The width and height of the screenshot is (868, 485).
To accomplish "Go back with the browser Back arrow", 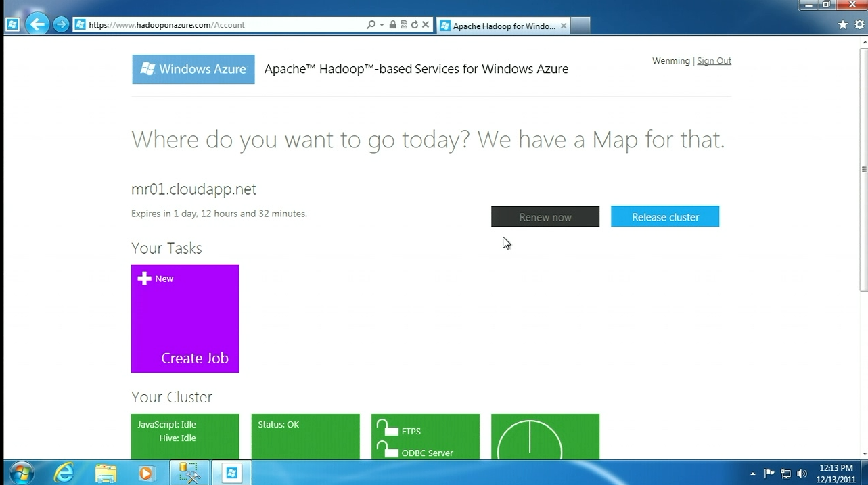I will tap(37, 25).
